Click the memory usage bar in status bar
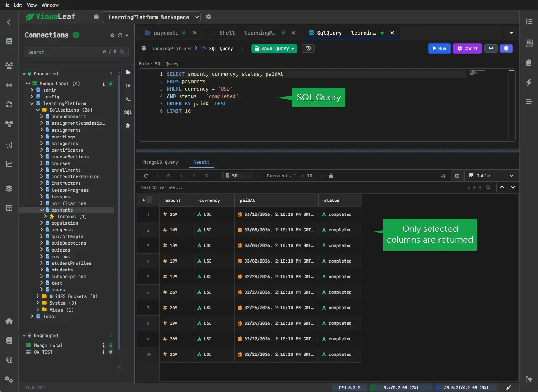Screen dimensions: 538x392 [x=400, y=387]
